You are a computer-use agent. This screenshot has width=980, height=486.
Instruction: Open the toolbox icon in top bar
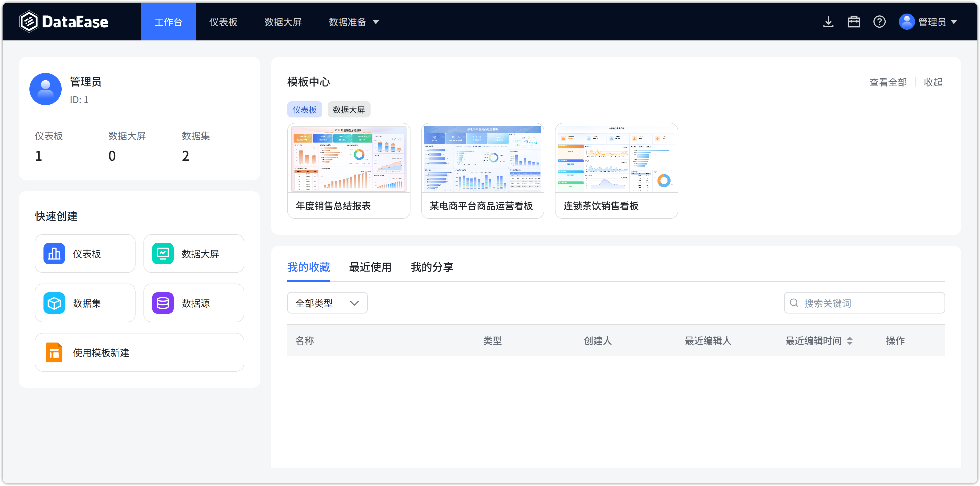[x=854, y=22]
